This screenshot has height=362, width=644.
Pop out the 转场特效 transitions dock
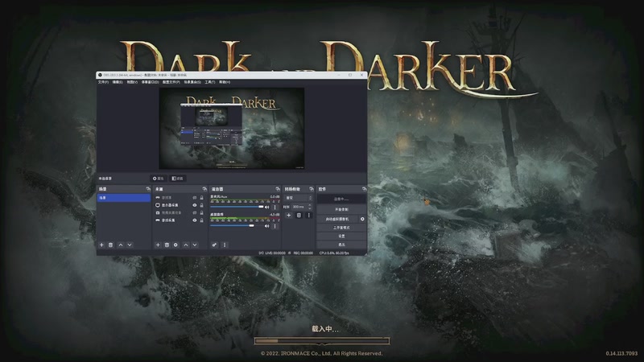click(x=312, y=189)
